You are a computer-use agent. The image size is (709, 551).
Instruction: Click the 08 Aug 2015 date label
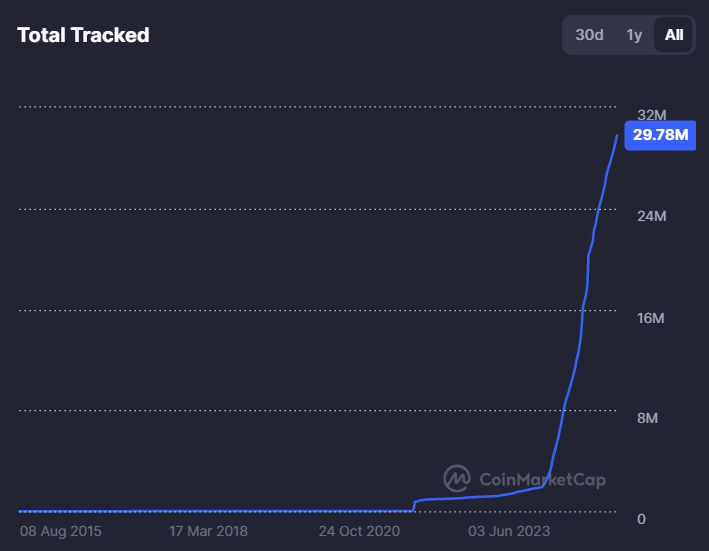60,530
